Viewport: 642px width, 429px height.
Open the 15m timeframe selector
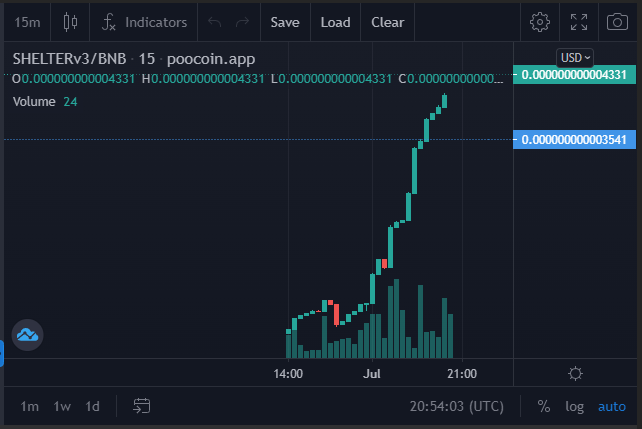(27, 22)
